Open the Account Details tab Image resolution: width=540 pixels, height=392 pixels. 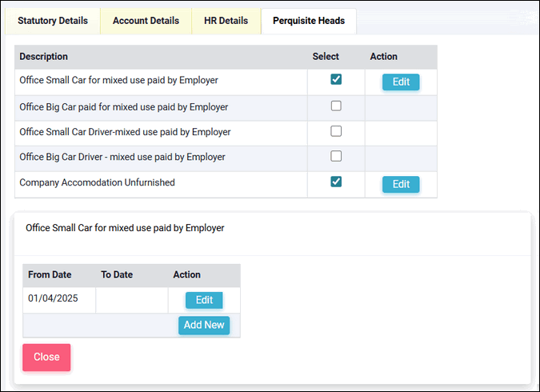(146, 21)
